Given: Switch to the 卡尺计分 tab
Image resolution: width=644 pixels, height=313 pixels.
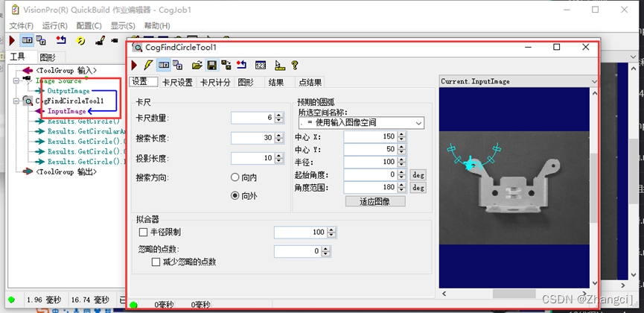Looking at the screenshot, I should click(215, 82).
